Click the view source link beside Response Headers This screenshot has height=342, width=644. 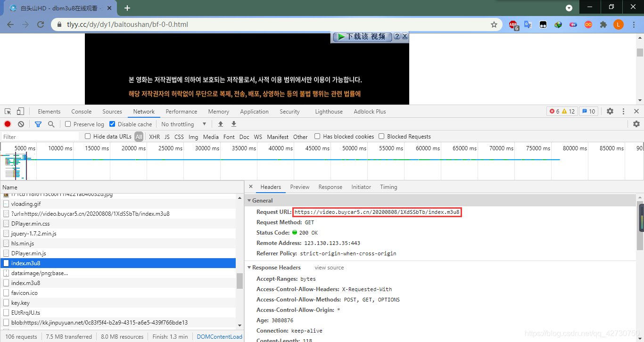pyautogui.click(x=329, y=267)
